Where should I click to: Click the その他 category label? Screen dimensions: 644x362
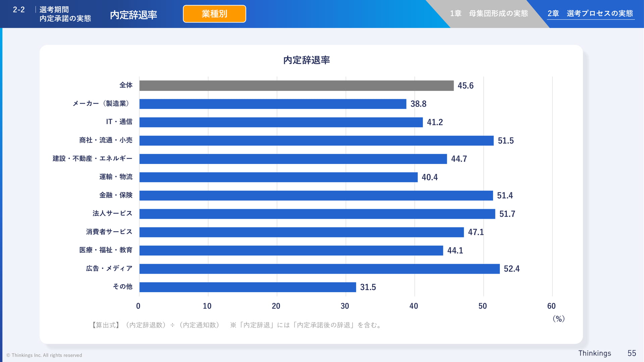[123, 287]
